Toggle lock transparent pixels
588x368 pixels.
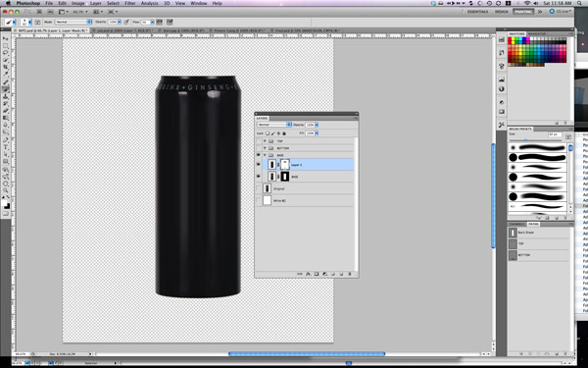pyautogui.click(x=268, y=133)
